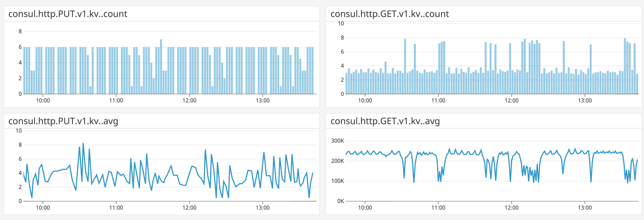Select the consul.http.GET.v1.kv..avg graph title
644x220 pixels.
[x=385, y=121]
